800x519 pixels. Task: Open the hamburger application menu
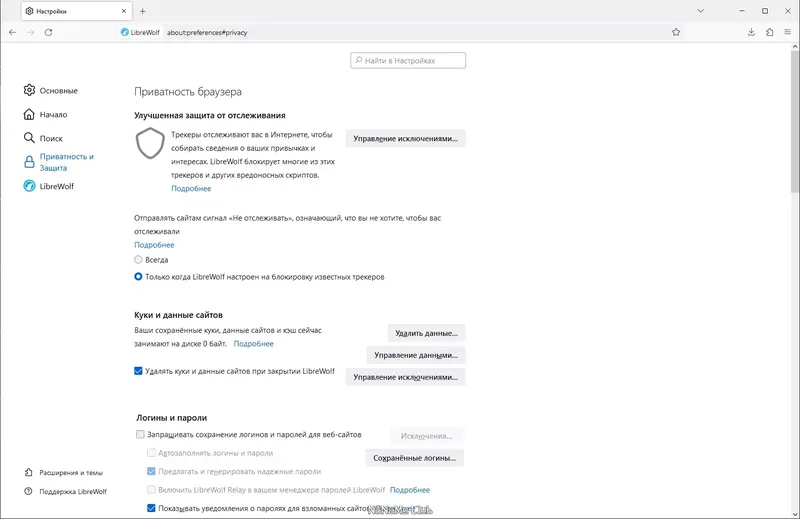[788, 32]
